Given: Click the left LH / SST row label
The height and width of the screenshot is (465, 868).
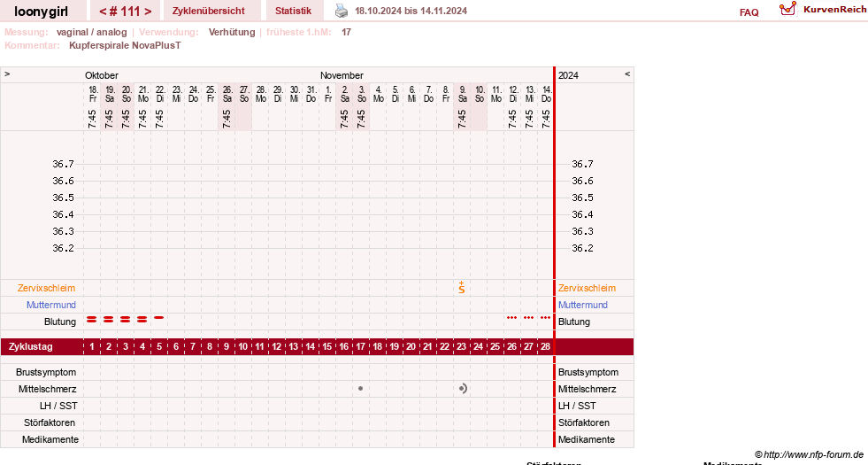Looking at the screenshot, I should 58,406.
